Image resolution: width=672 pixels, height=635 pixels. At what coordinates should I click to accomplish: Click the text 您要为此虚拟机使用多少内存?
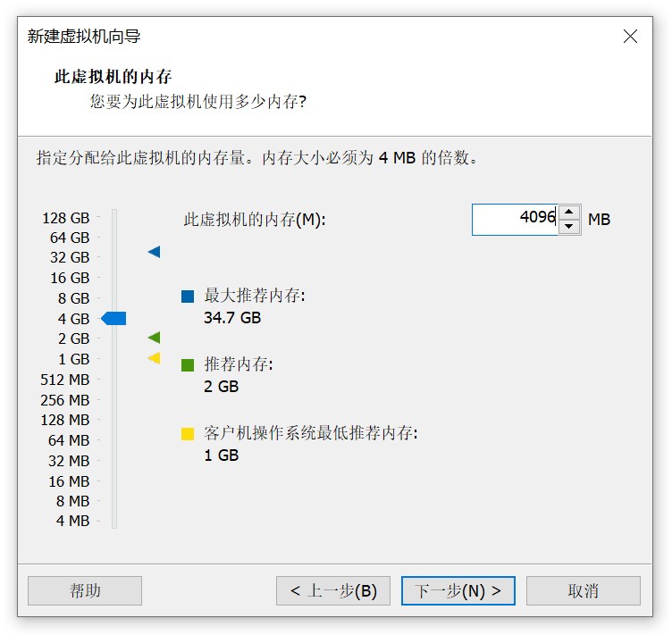point(198,102)
